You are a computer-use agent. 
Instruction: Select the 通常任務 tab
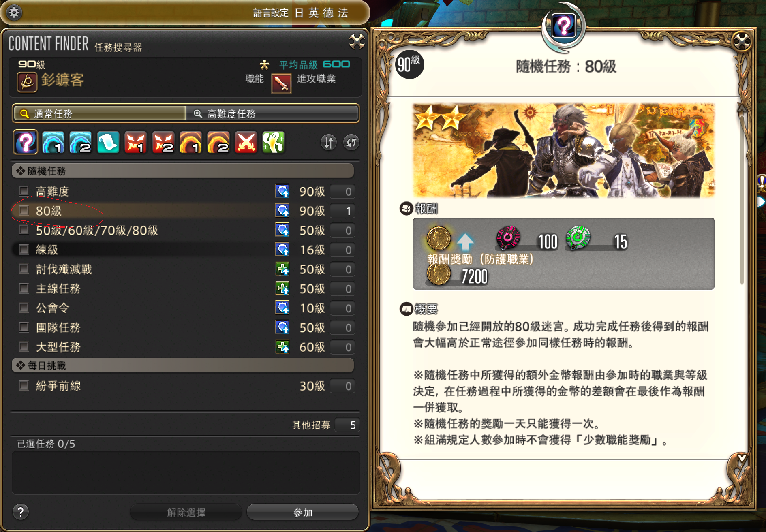click(x=100, y=114)
